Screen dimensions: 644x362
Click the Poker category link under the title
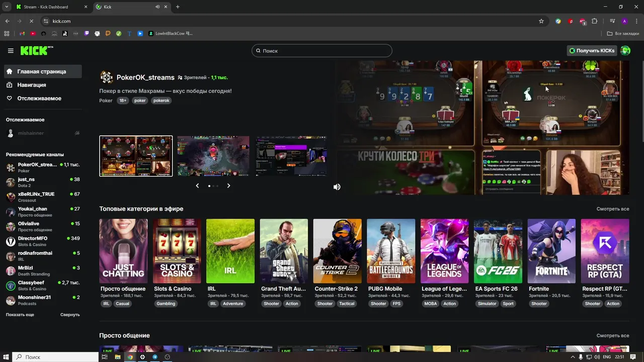click(106, 101)
